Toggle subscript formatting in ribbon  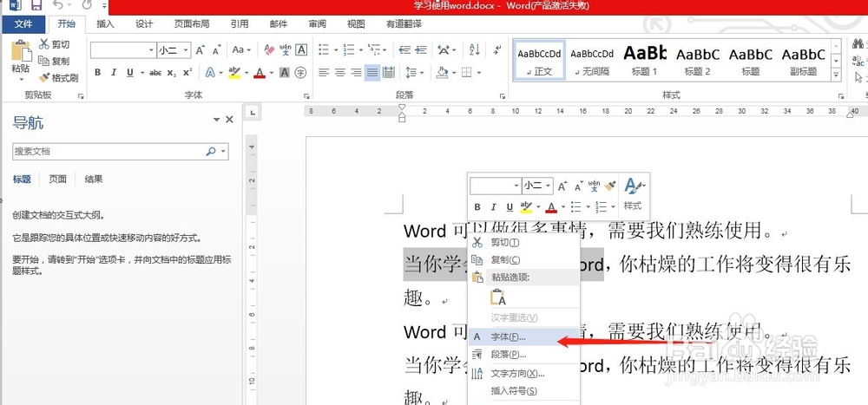[x=172, y=73]
